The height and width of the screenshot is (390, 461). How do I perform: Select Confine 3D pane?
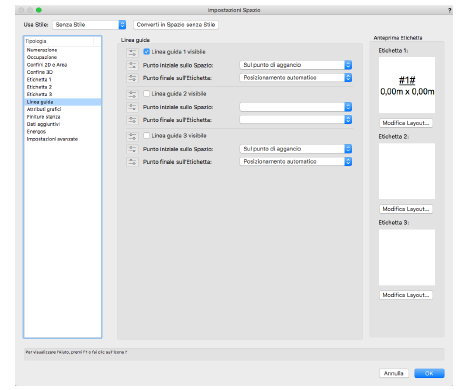pos(62,72)
